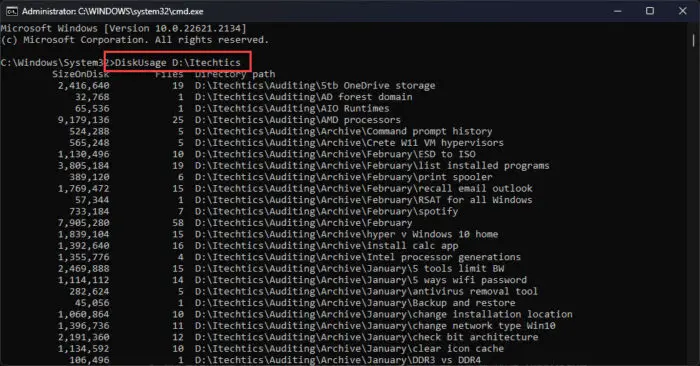Click the file count '58'
Viewport: 700px width, 366px height.
pos(178,223)
